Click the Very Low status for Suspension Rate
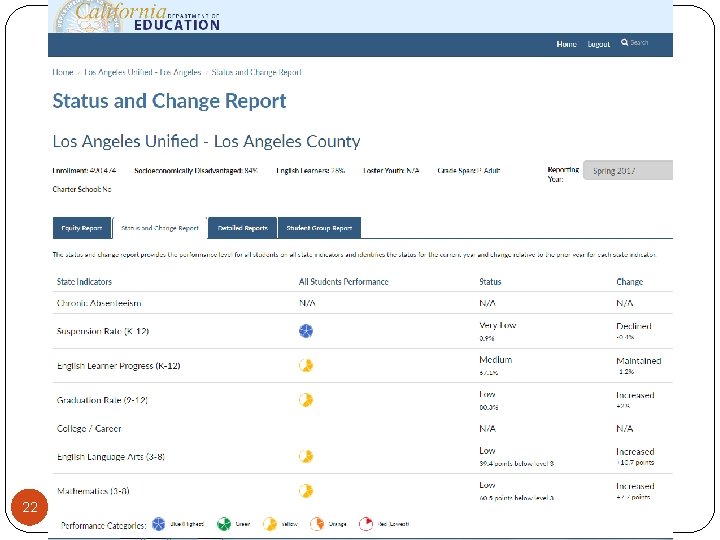The image size is (720, 540). [x=498, y=325]
